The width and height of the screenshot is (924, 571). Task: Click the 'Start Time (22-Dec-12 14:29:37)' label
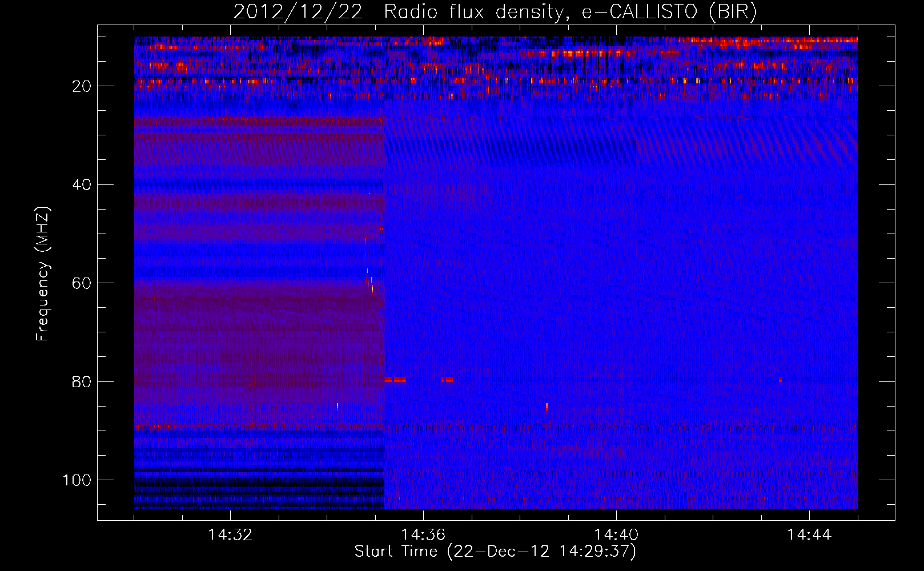[x=495, y=552]
